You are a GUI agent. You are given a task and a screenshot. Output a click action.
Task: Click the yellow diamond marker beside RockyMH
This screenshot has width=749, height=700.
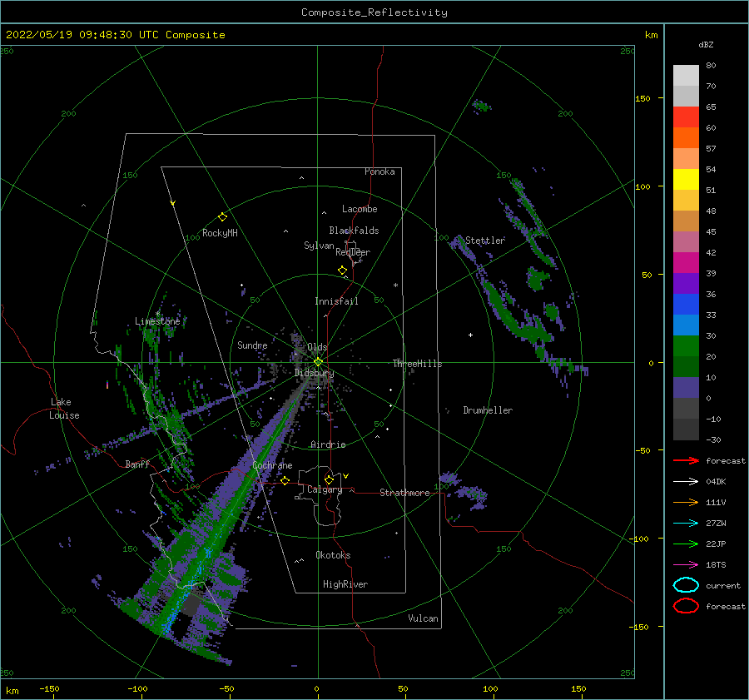tap(222, 217)
